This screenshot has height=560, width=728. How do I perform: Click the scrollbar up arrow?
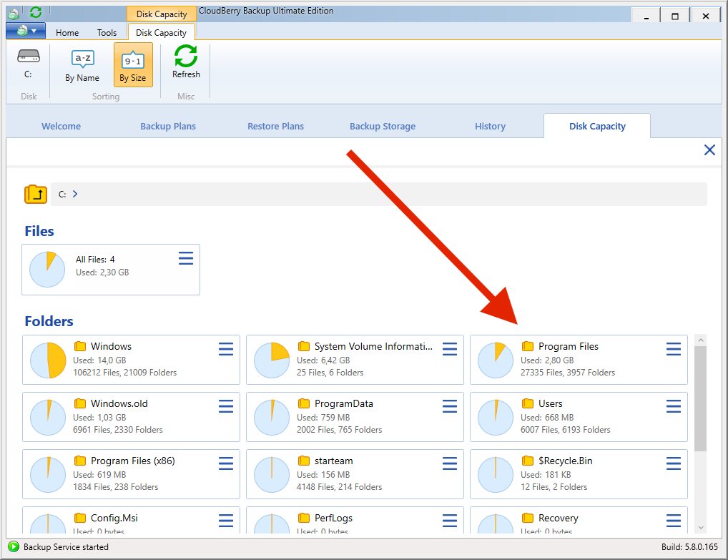[701, 340]
